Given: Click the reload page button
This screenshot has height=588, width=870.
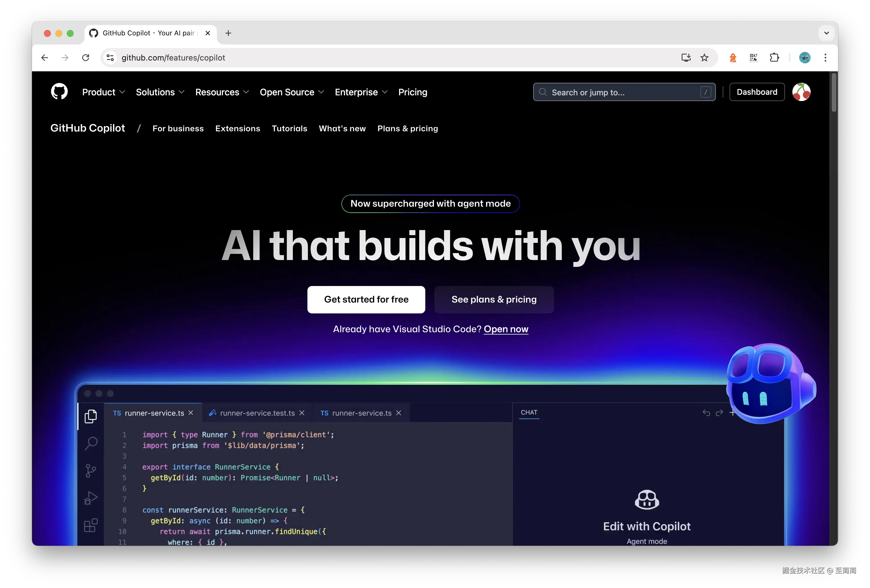Looking at the screenshot, I should (86, 58).
